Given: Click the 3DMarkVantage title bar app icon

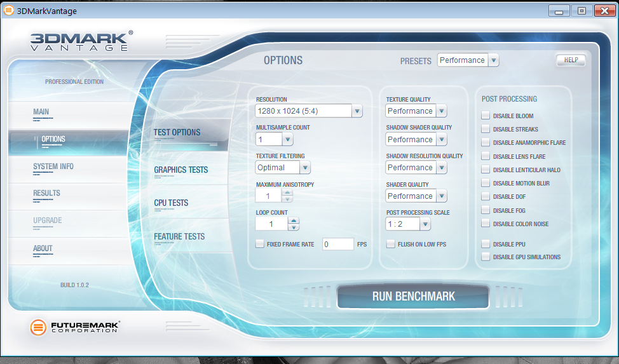Looking at the screenshot, I should coord(8,11).
